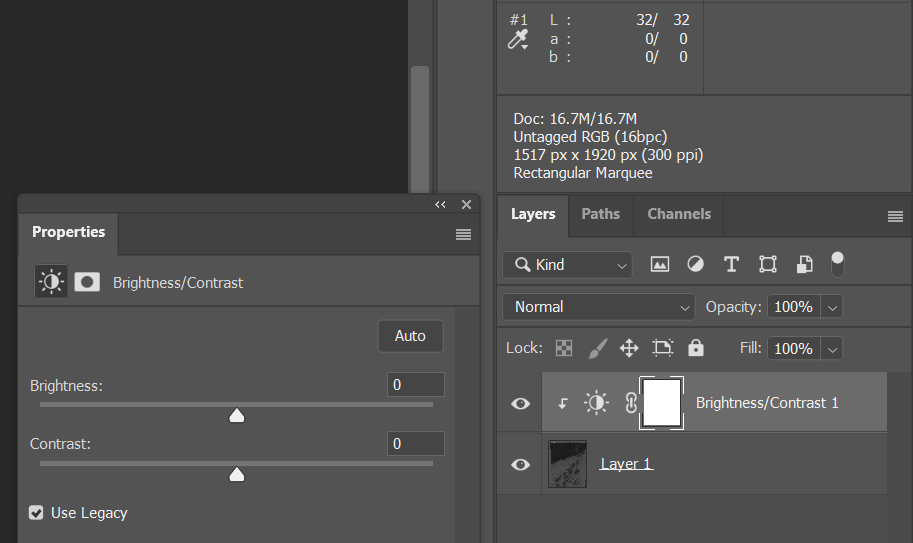Screen dimensions: 913x543
Task: Lock all padlock icon
Action: click(696, 347)
